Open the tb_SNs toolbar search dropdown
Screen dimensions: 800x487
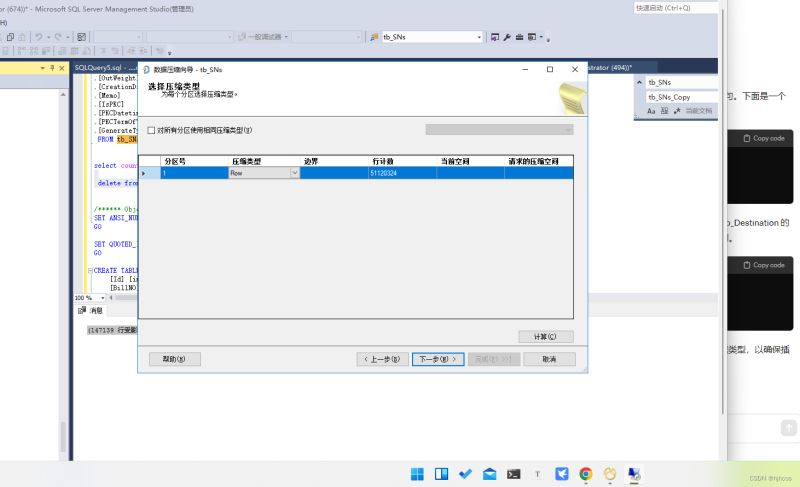click(x=479, y=37)
